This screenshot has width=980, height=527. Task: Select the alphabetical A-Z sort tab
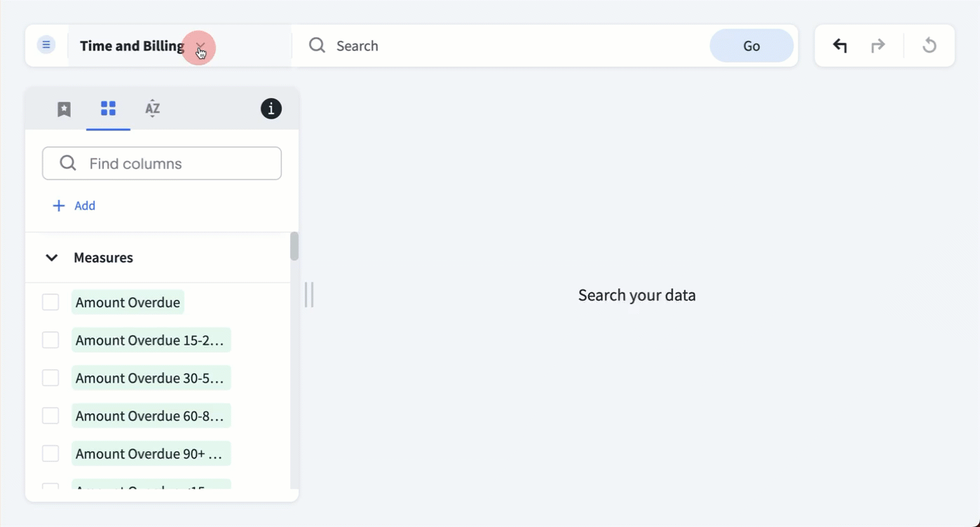click(152, 109)
